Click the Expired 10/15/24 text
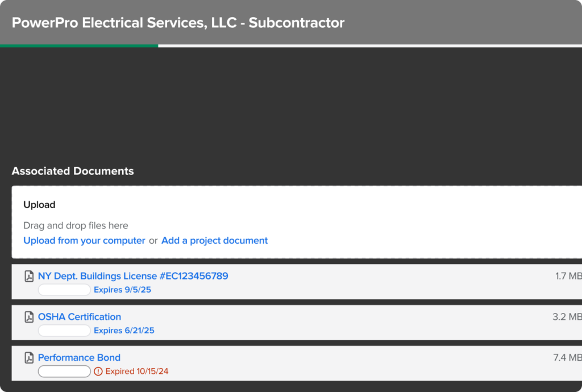 tap(133, 371)
